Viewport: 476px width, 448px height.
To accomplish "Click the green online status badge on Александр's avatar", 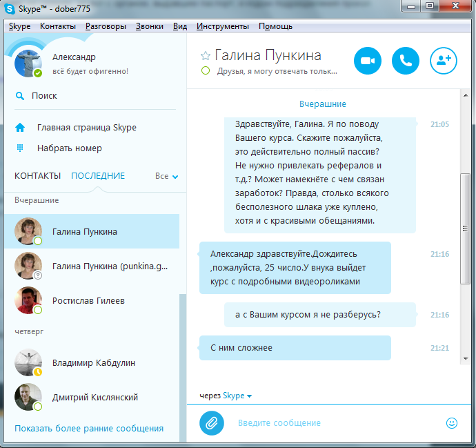I will pyautogui.click(x=38, y=73).
